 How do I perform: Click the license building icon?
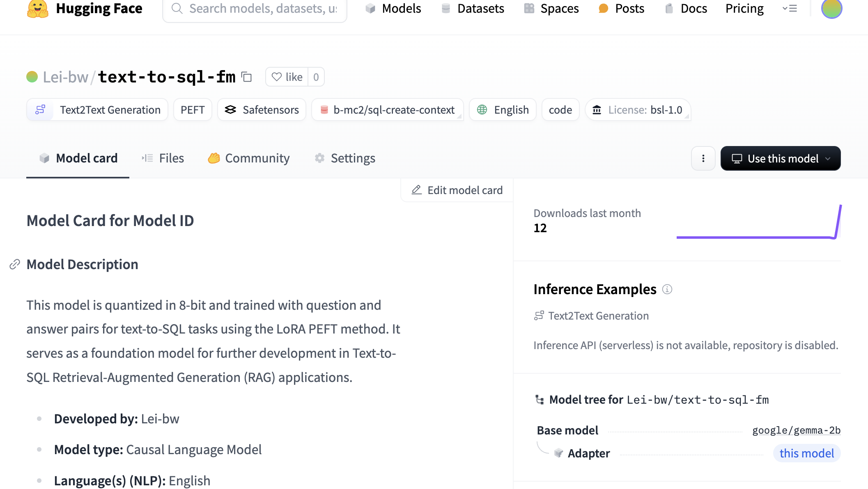[x=597, y=110]
